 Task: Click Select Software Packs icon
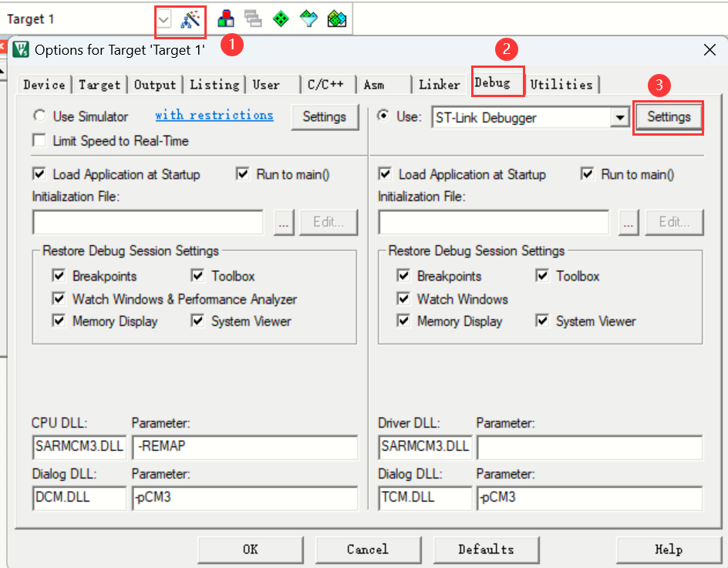[x=308, y=19]
